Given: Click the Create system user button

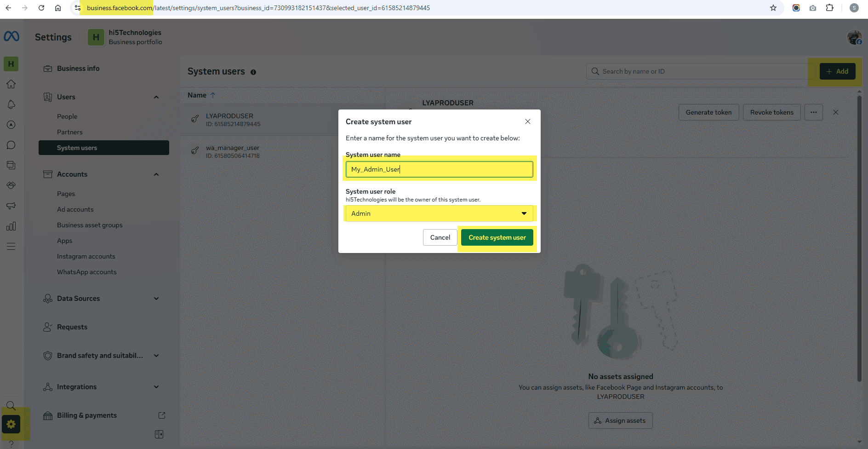Looking at the screenshot, I should [497, 237].
